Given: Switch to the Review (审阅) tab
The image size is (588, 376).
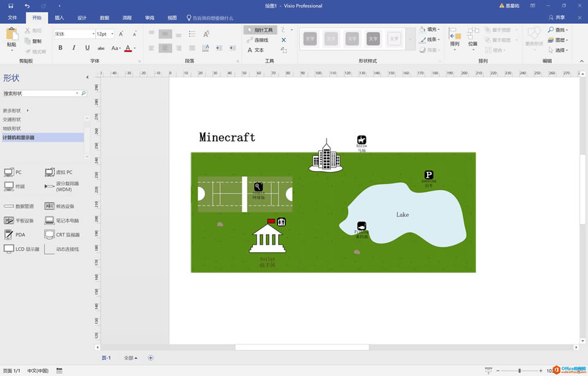Looking at the screenshot, I should tap(149, 18).
